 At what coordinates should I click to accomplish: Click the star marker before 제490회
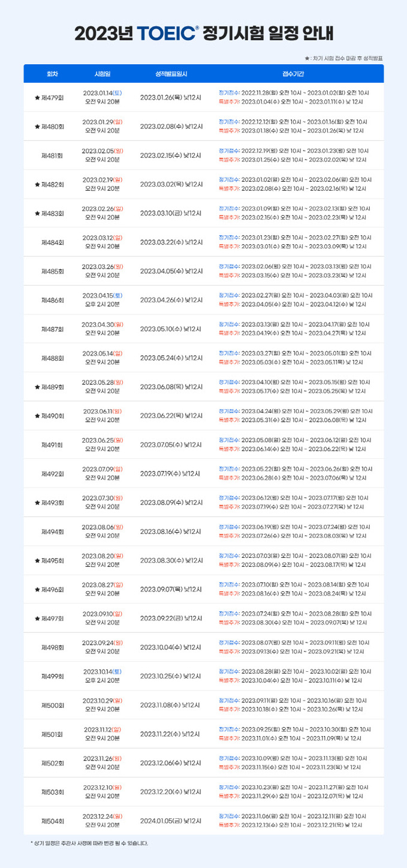pyautogui.click(x=37, y=416)
